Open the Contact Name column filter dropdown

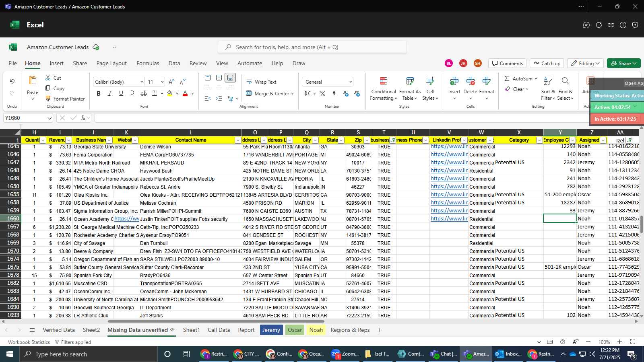click(238, 140)
